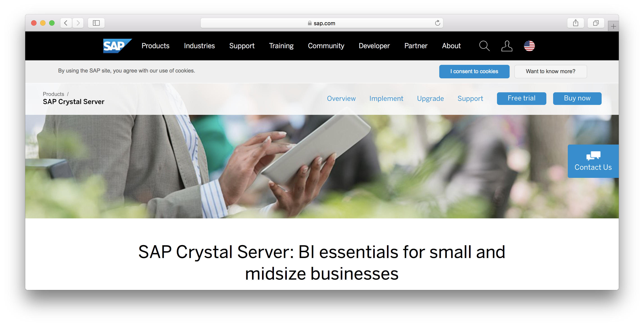Click the 'I consent to cookies' button
Screen dimensions: 644x326
point(474,72)
